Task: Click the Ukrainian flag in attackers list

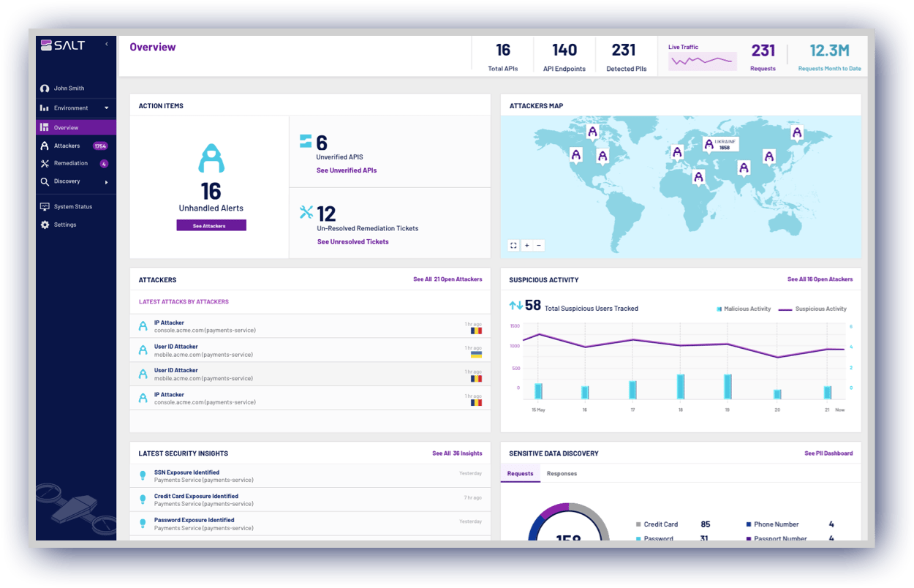Action: (476, 355)
